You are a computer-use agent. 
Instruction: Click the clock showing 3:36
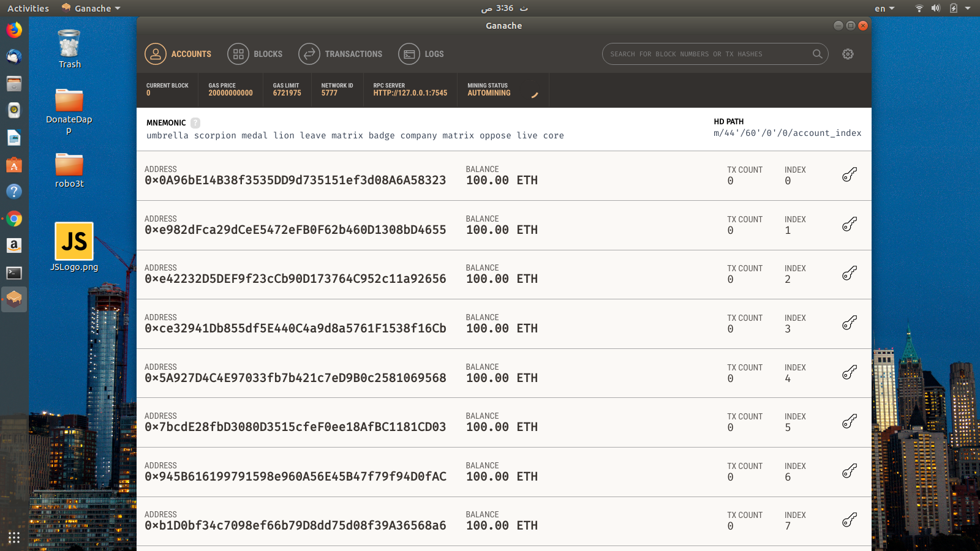point(504,9)
